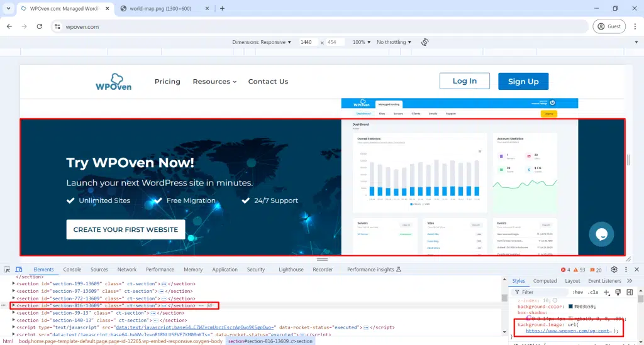
Task: Switch to the Console tab
Action: 72,270
